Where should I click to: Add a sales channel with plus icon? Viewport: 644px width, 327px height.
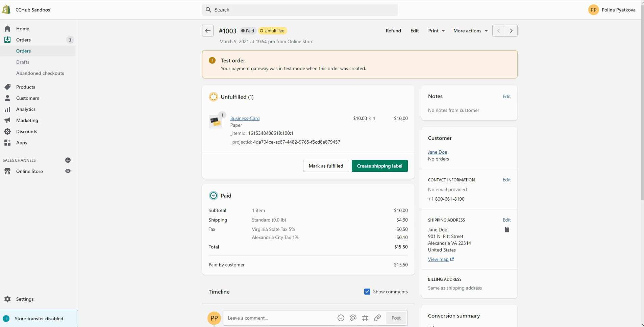[68, 160]
